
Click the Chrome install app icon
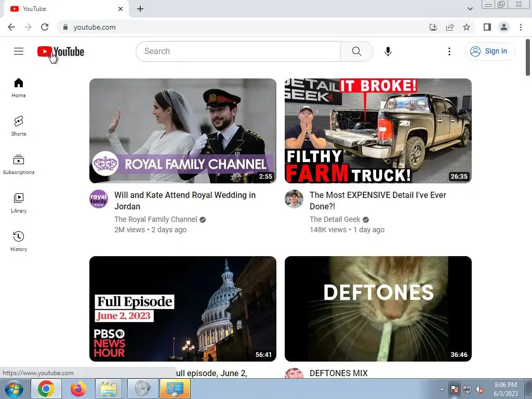(x=433, y=27)
